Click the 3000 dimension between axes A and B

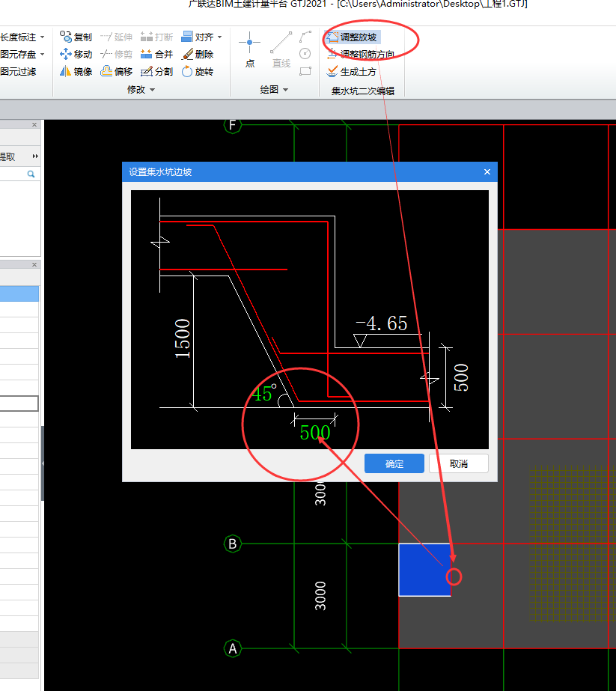pos(320,596)
